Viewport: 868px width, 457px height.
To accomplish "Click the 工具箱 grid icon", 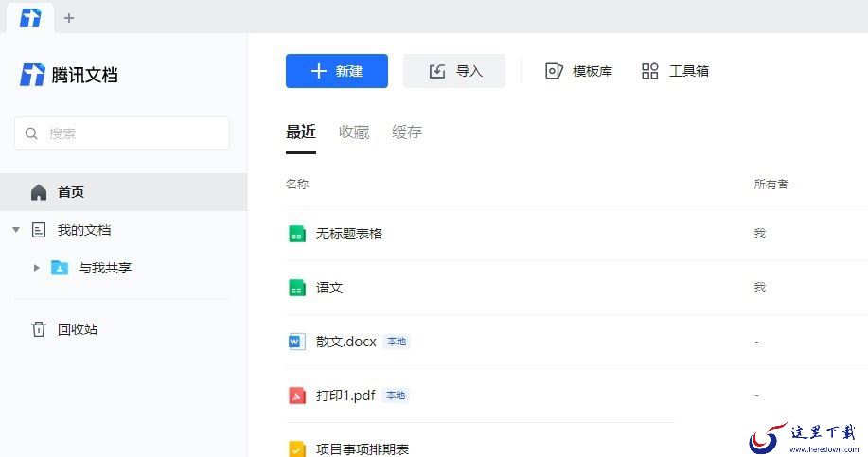I will tap(650, 71).
